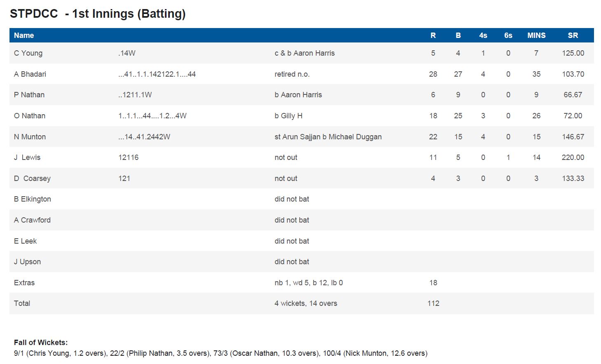Click O Nathan's ball-by-ball sequence

point(153,116)
